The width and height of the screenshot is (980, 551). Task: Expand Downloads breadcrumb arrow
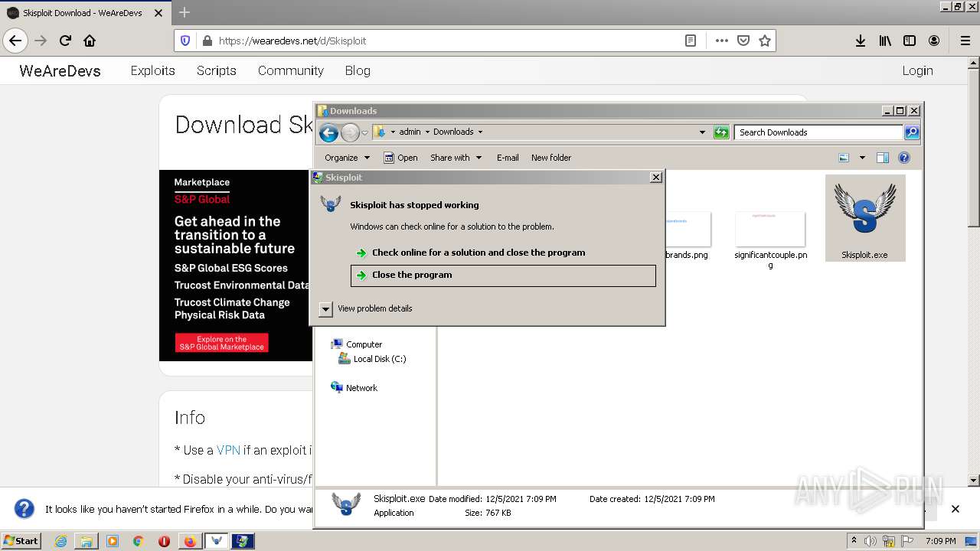pos(480,132)
